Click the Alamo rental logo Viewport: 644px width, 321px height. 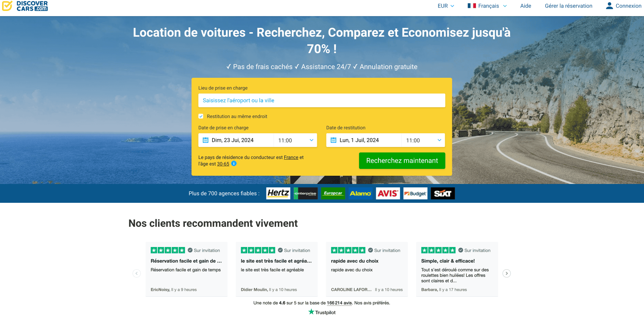tap(360, 193)
